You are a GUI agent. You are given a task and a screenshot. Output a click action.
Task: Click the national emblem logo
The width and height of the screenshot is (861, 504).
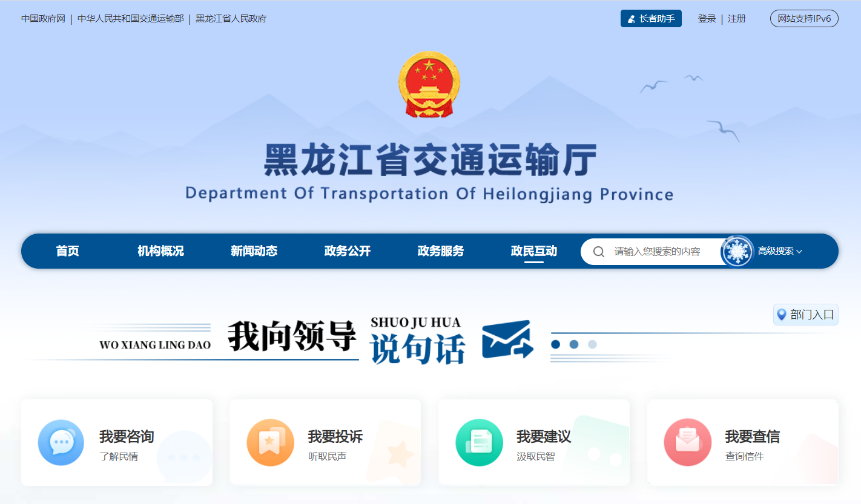click(429, 84)
